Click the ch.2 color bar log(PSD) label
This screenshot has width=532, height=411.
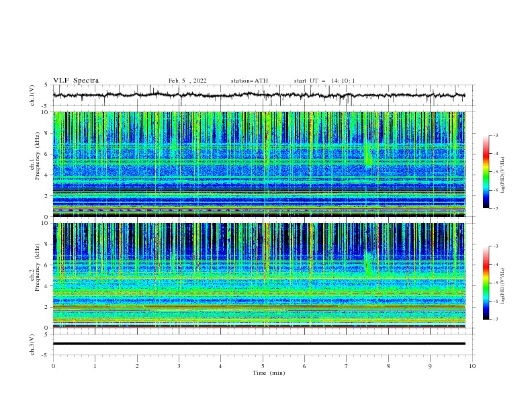tap(503, 285)
